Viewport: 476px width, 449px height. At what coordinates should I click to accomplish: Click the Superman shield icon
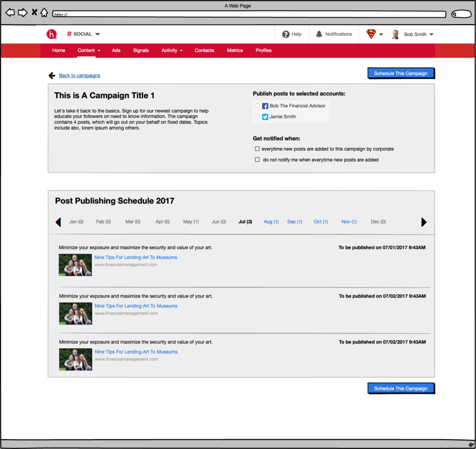coord(371,34)
